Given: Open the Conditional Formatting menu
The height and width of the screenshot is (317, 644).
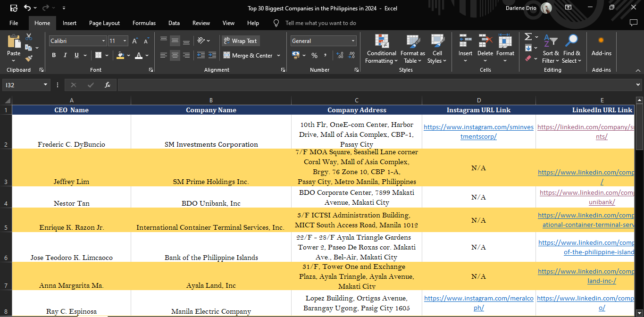Looking at the screenshot, I should (382, 49).
